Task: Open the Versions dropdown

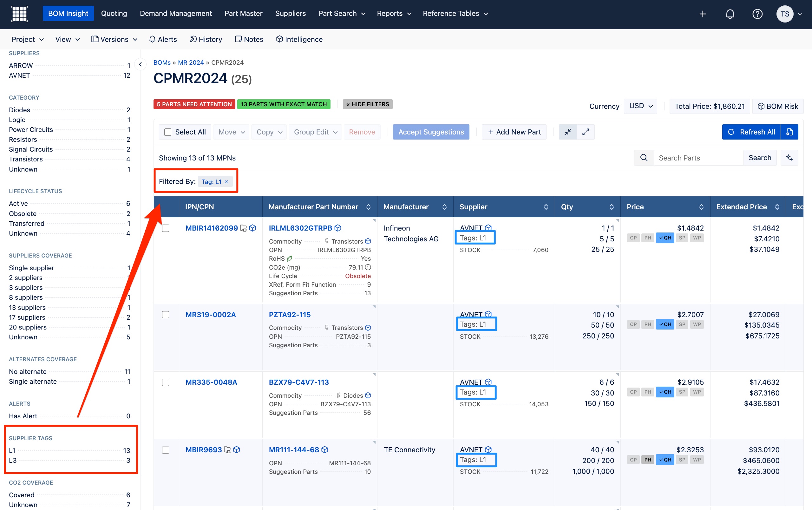Action: [114, 39]
